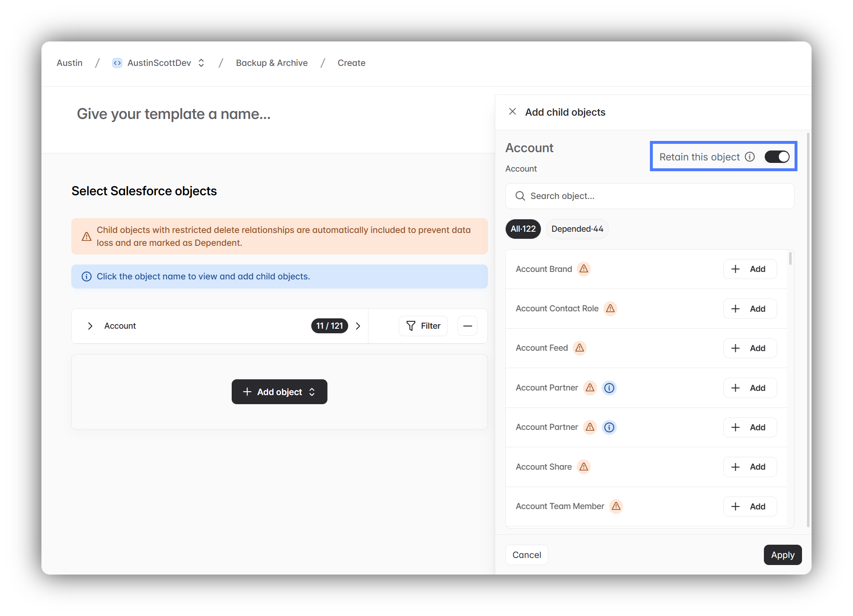Screen dimensions: 853x616
Task: Open the Add object dropdown
Action: tap(279, 392)
